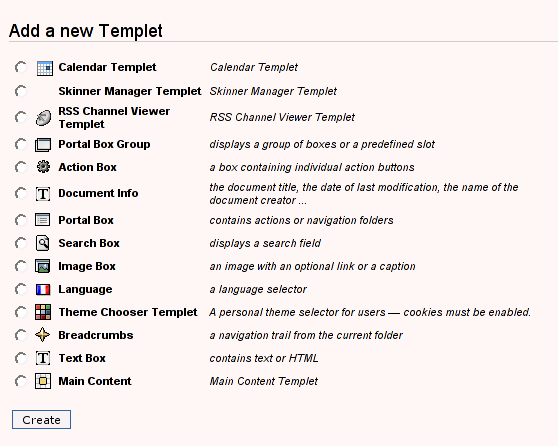The image size is (558, 446).
Task: Click the Theme Chooser color grid icon
Action: pos(43,312)
